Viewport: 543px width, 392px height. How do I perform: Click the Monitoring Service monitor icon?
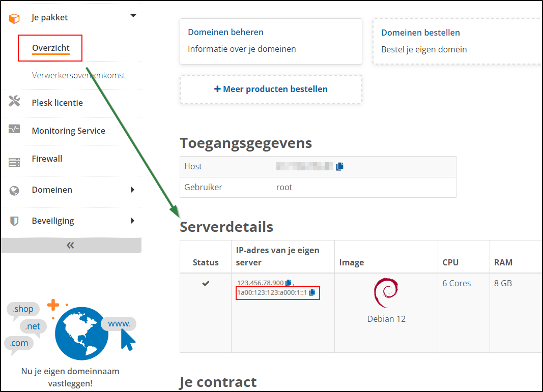coord(13,130)
